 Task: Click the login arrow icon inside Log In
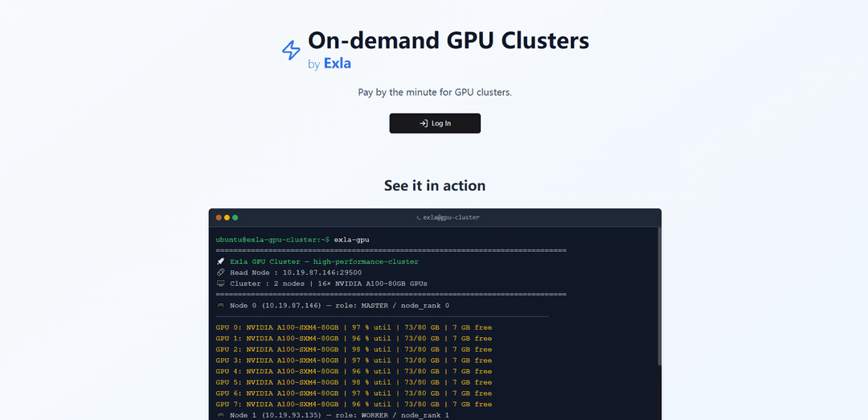424,124
